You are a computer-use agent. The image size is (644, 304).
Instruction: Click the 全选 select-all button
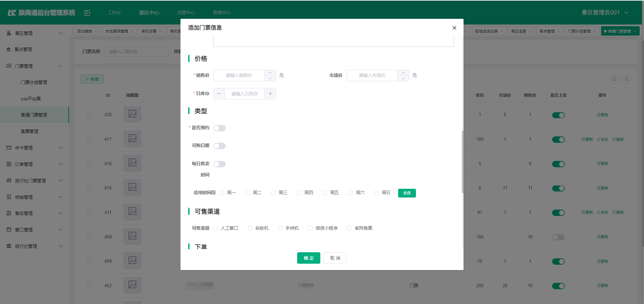[x=407, y=193]
